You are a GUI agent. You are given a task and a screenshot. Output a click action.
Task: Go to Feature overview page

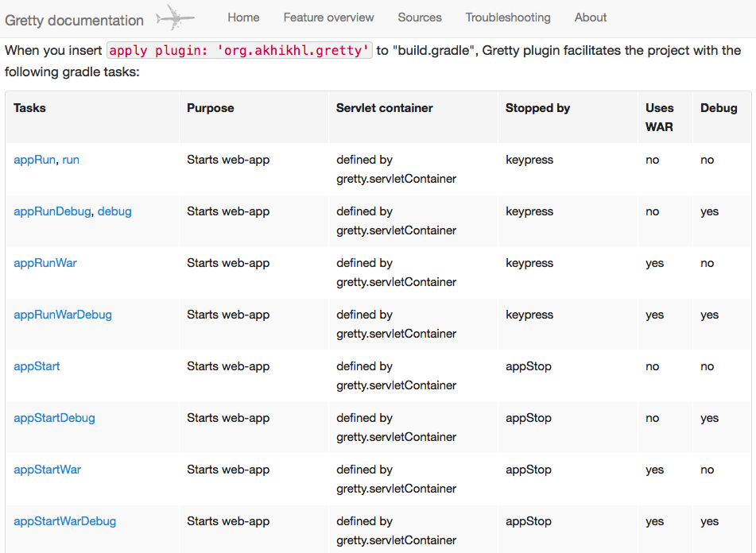tap(328, 17)
